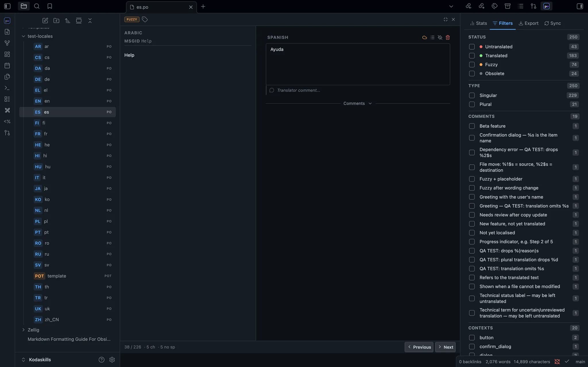This screenshot has height=367, width=588.
Task: Open the template POT file
Action: tap(67, 276)
